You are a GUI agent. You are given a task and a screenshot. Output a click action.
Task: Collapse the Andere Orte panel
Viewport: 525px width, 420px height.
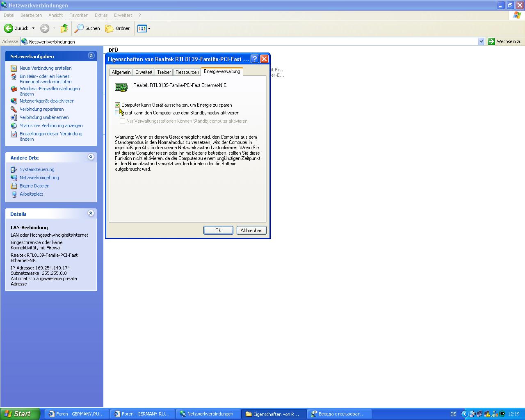click(x=91, y=157)
